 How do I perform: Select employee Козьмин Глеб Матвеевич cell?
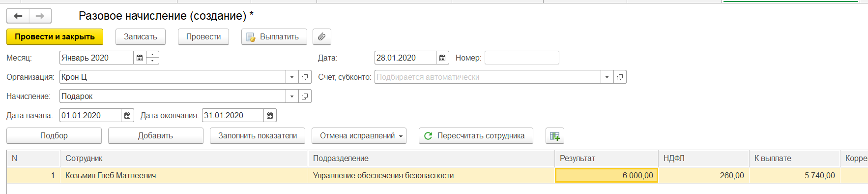tap(184, 176)
